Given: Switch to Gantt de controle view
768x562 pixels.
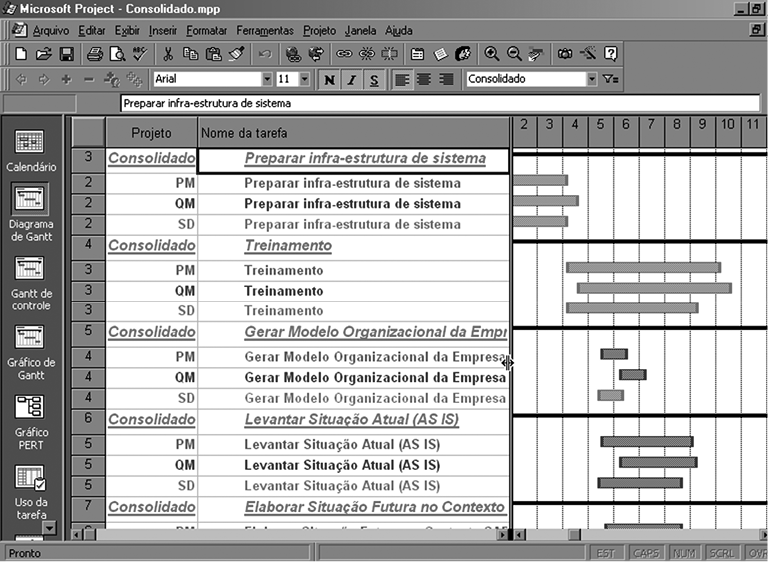Looking at the screenshot, I should pyautogui.click(x=30, y=283).
